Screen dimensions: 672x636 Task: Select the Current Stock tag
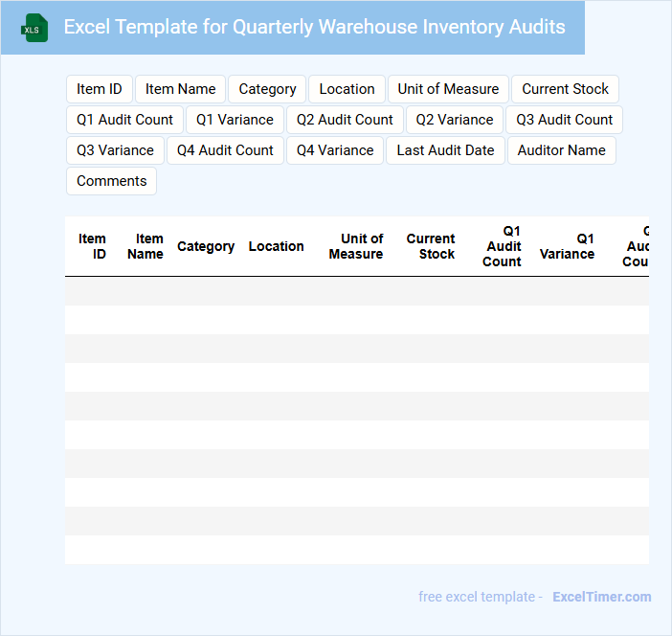[565, 89]
